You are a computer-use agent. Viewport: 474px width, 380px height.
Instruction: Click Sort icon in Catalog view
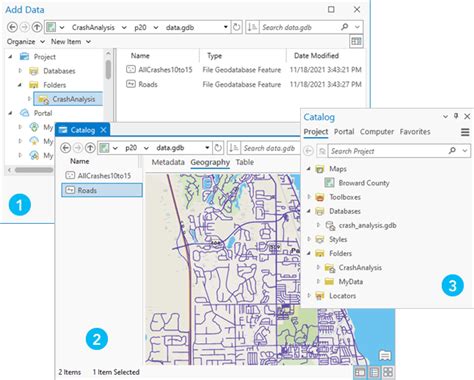coord(234,148)
